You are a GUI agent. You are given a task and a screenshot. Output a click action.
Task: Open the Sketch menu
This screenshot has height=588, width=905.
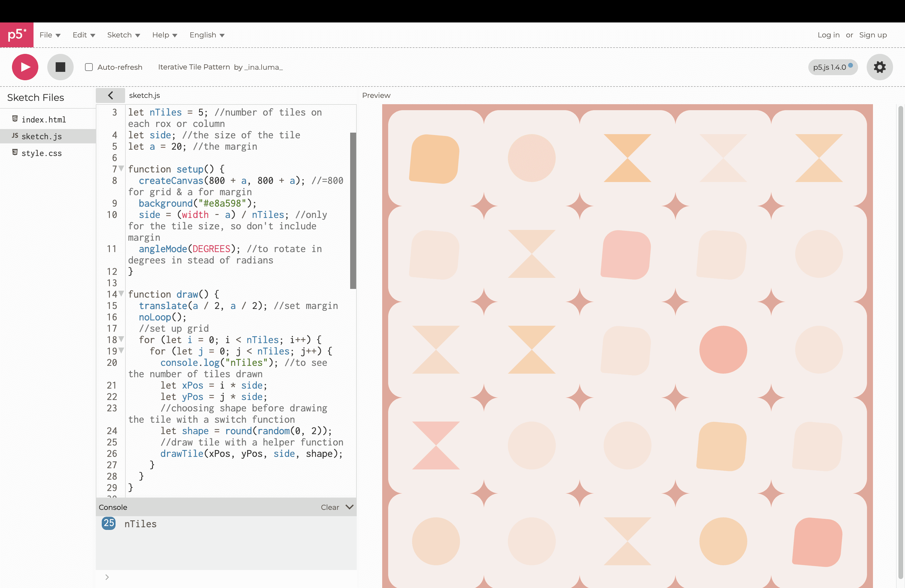click(x=123, y=35)
